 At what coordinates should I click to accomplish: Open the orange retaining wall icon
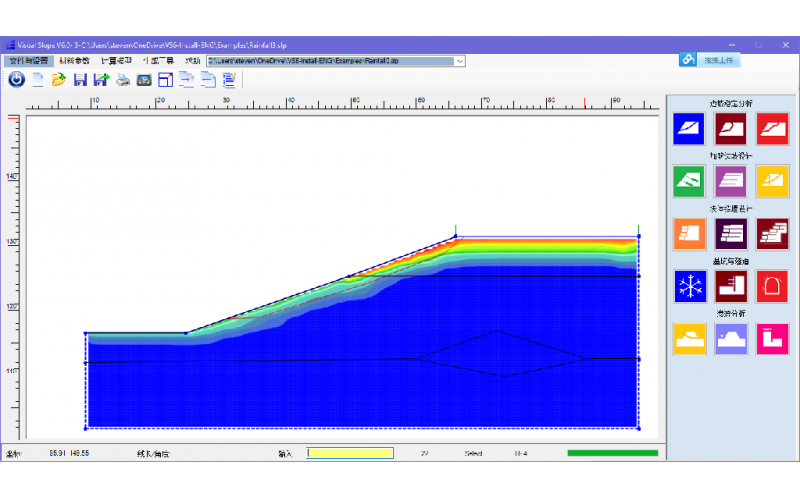(x=689, y=233)
